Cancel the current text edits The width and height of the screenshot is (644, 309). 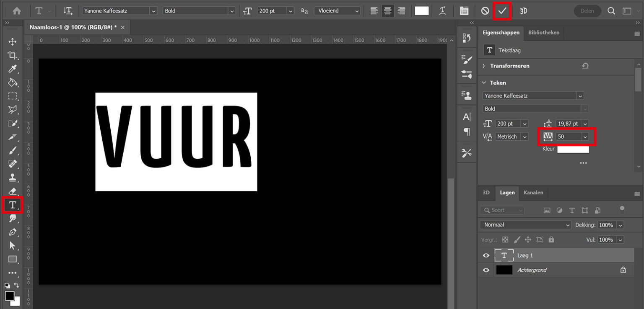click(x=485, y=11)
